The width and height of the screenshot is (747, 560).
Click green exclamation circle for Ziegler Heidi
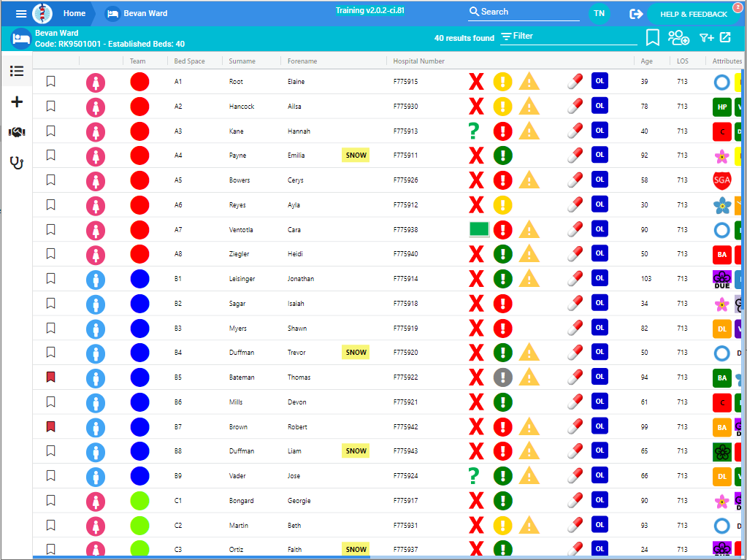[x=502, y=254]
